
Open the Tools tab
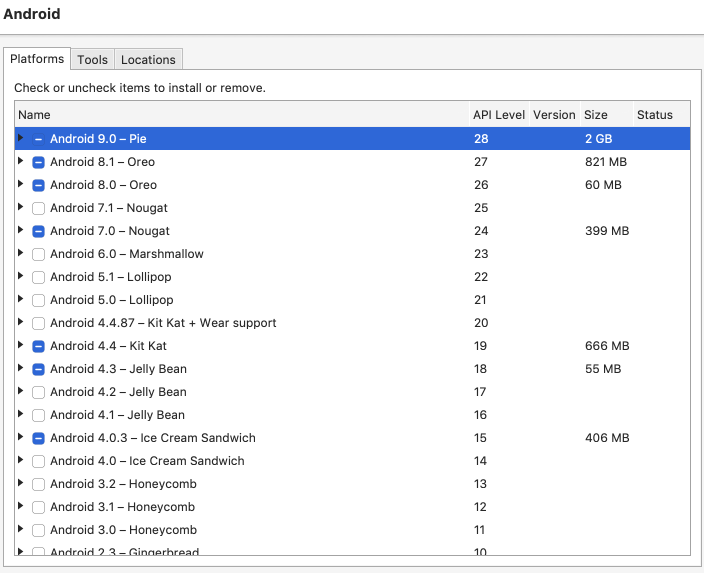coord(92,60)
